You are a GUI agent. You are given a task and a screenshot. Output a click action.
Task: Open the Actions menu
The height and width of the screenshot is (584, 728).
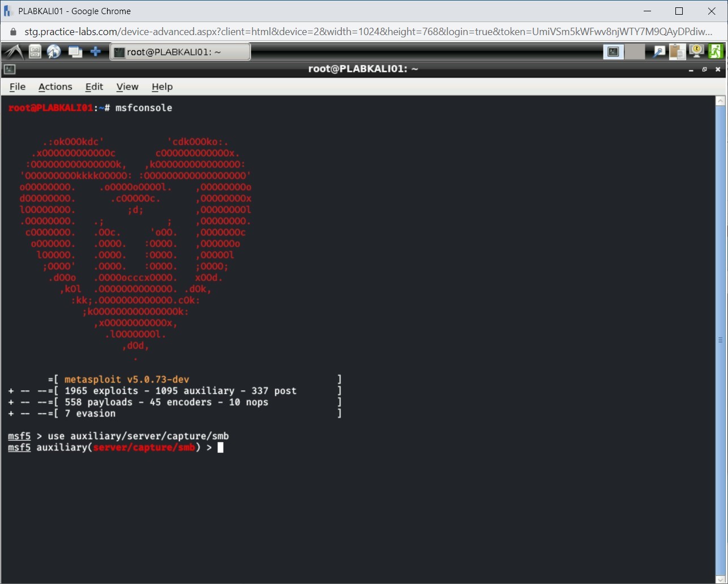click(x=55, y=87)
